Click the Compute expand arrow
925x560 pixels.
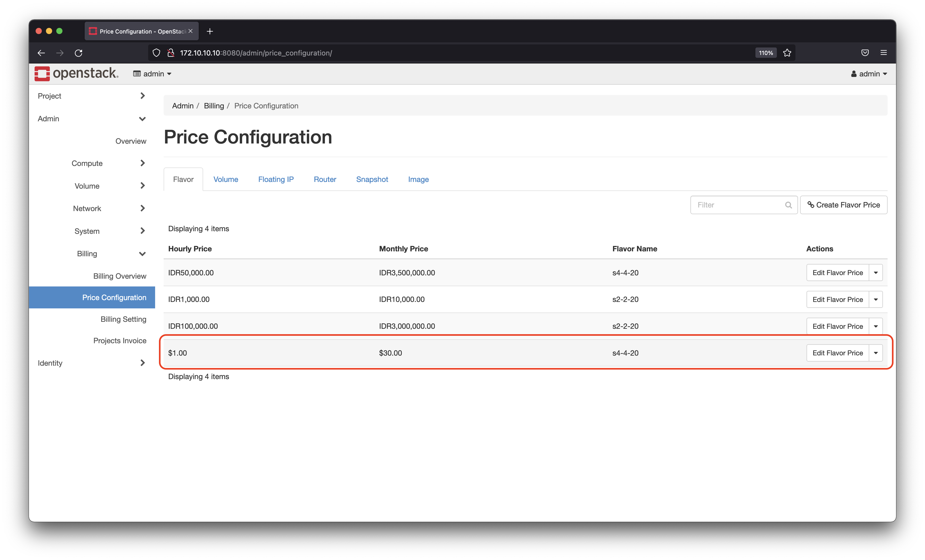[143, 163]
